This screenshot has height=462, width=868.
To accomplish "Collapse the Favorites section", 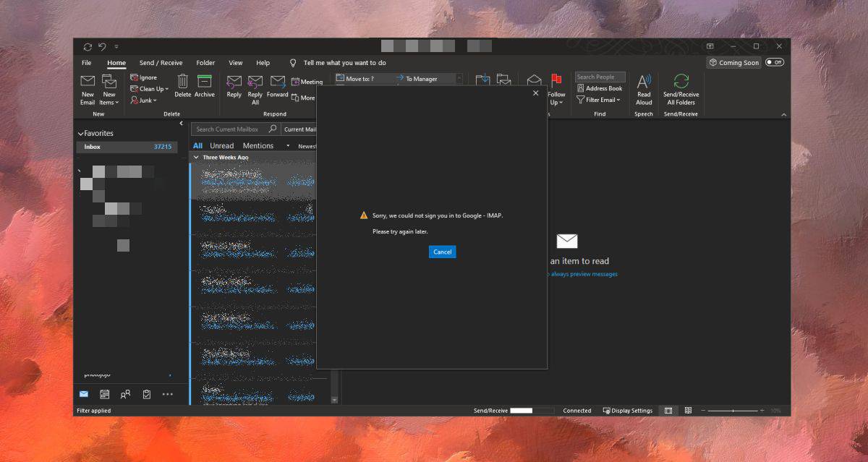I will coord(80,134).
